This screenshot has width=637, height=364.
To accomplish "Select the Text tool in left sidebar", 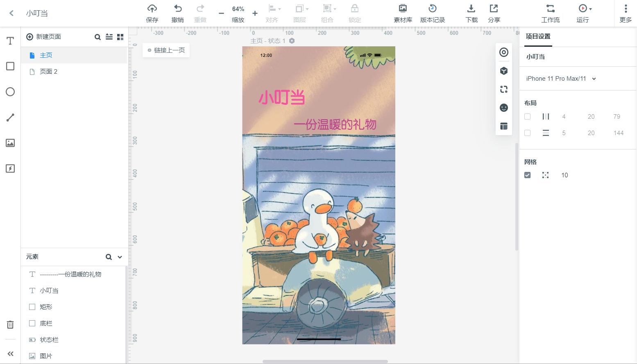I will click(10, 41).
